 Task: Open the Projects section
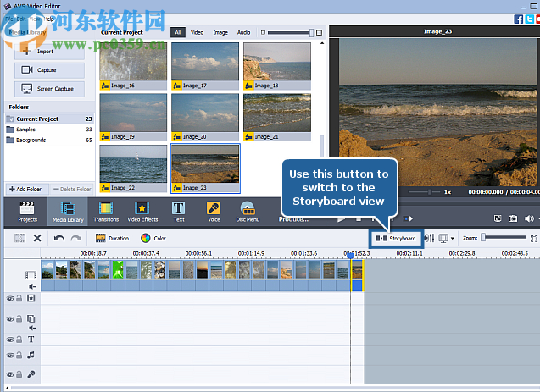[x=27, y=211]
